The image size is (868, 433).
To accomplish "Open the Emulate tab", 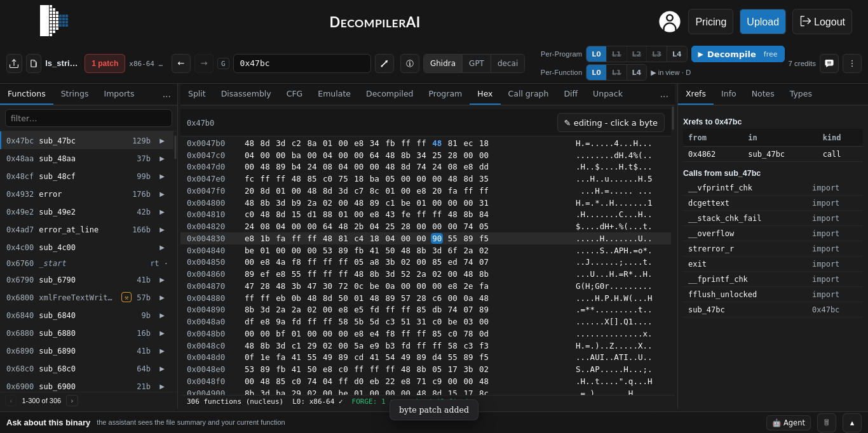I will coord(334,94).
